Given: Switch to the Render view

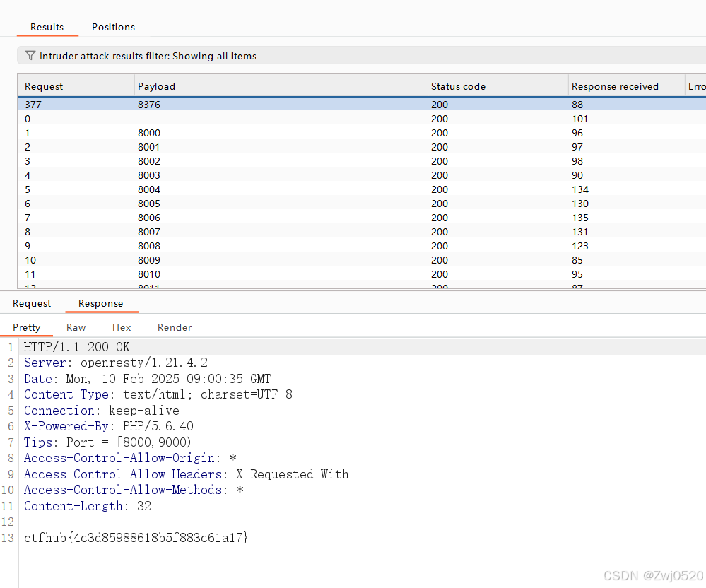Looking at the screenshot, I should (174, 327).
